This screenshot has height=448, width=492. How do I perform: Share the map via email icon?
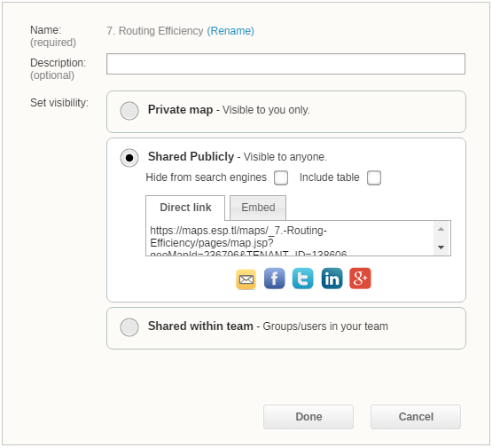(x=246, y=279)
